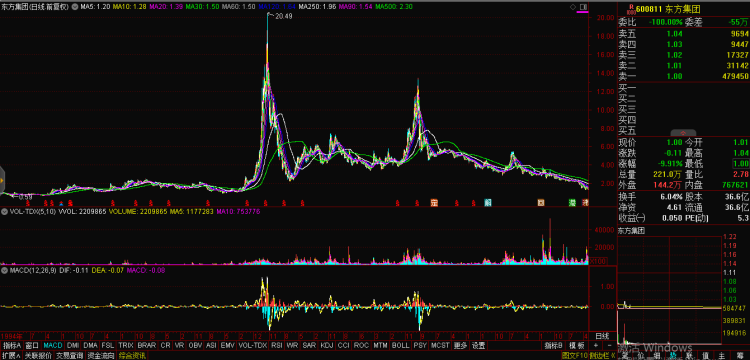Click the 更多 more-indicators button
The width and height of the screenshot is (750, 360).
461,345
